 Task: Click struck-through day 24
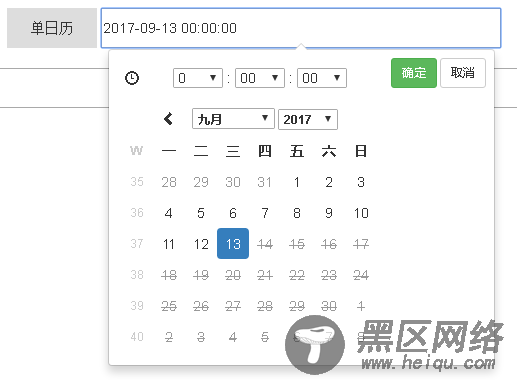click(x=361, y=275)
